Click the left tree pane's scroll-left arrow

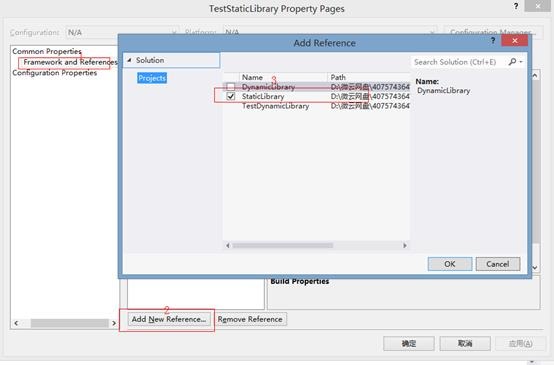[16, 323]
